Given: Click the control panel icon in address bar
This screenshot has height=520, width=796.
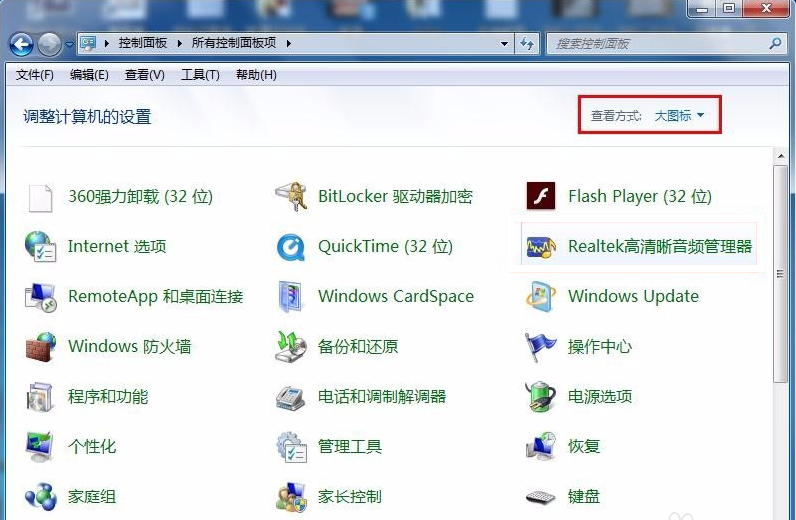Looking at the screenshot, I should point(88,44).
